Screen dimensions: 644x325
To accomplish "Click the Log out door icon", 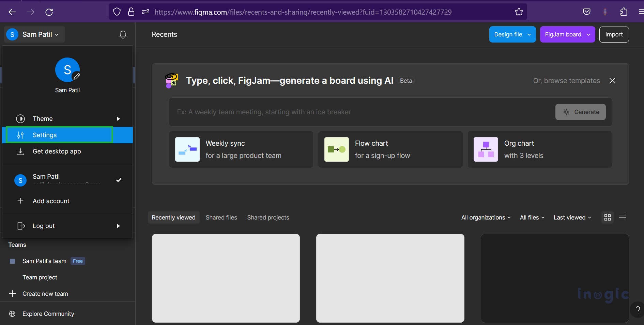I will coord(21,226).
